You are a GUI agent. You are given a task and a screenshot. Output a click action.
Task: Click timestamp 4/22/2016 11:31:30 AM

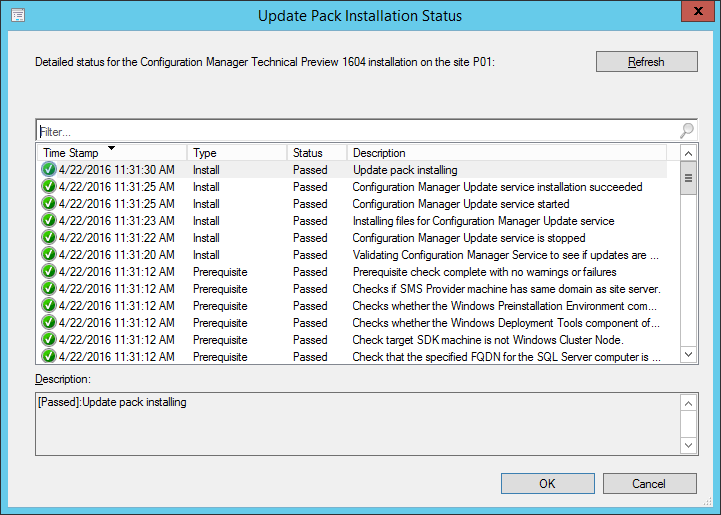(117, 170)
